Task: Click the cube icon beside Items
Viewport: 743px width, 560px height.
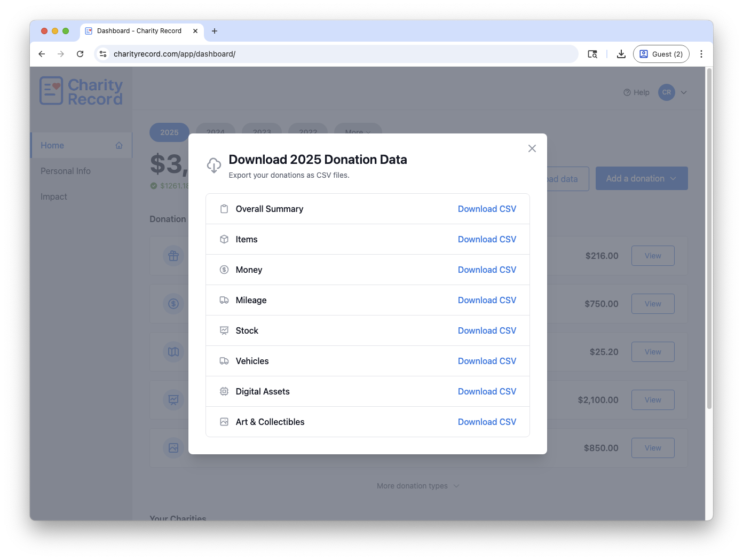Action: (224, 239)
